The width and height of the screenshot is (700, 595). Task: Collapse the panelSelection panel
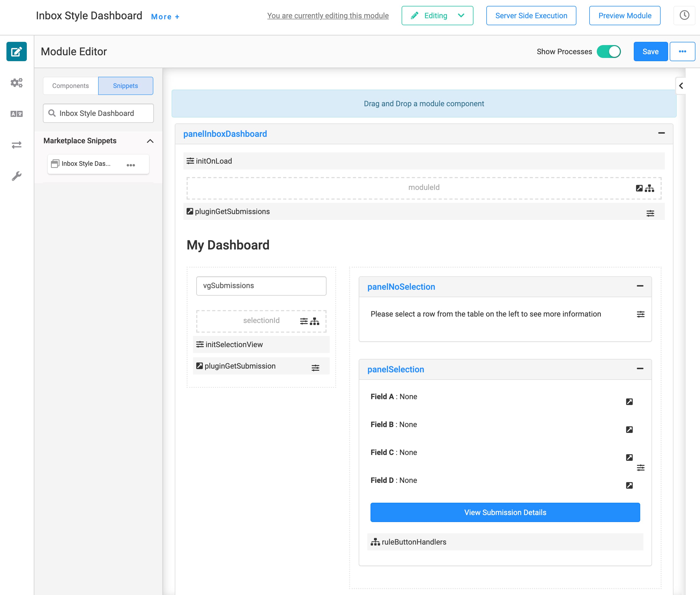[x=640, y=369]
